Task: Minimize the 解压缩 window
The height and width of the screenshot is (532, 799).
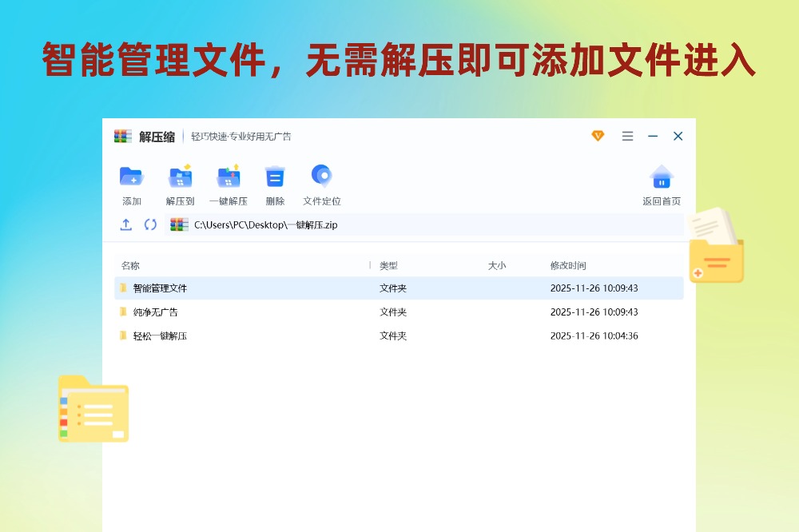Action: (x=653, y=137)
